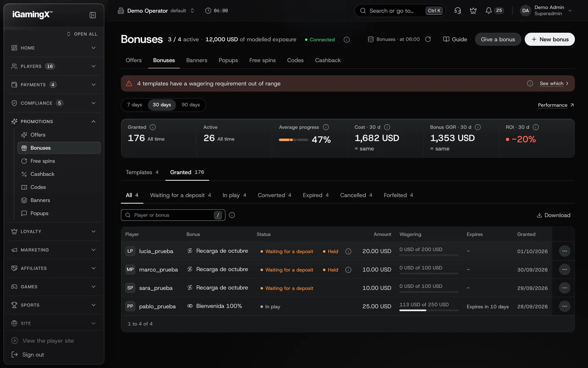Viewport: 588px width, 368px height.
Task: Open row actions menu for sara_prueba
Action: coord(564,288)
